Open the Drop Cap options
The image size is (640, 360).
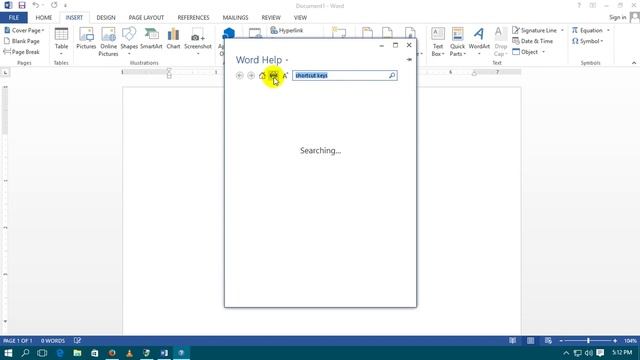pos(500,42)
